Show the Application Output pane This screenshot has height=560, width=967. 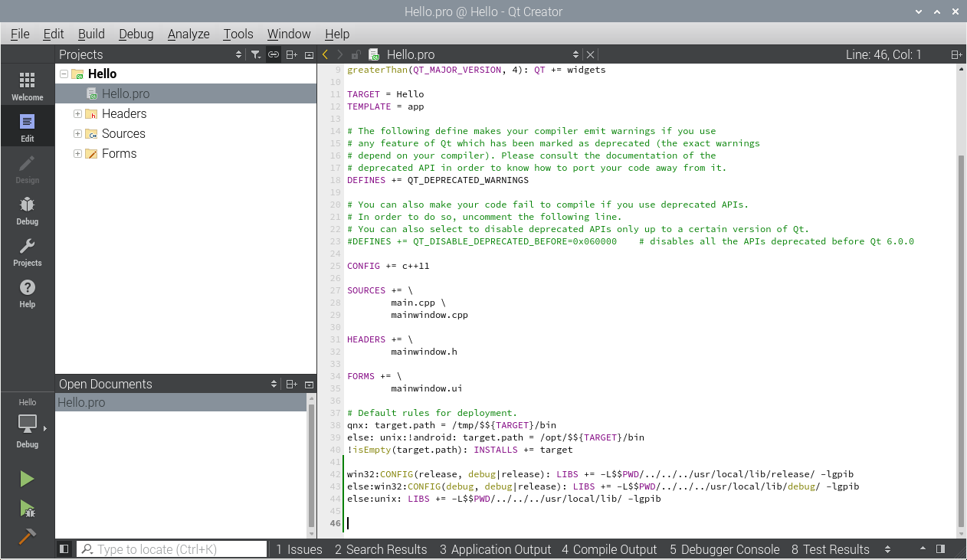495,549
